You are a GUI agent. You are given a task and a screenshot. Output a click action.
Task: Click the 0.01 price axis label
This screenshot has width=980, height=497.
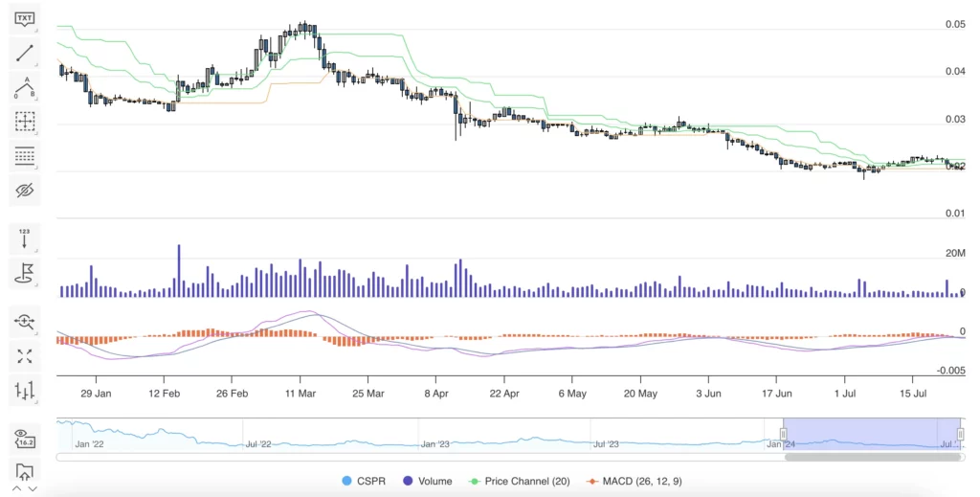pyautogui.click(x=956, y=214)
